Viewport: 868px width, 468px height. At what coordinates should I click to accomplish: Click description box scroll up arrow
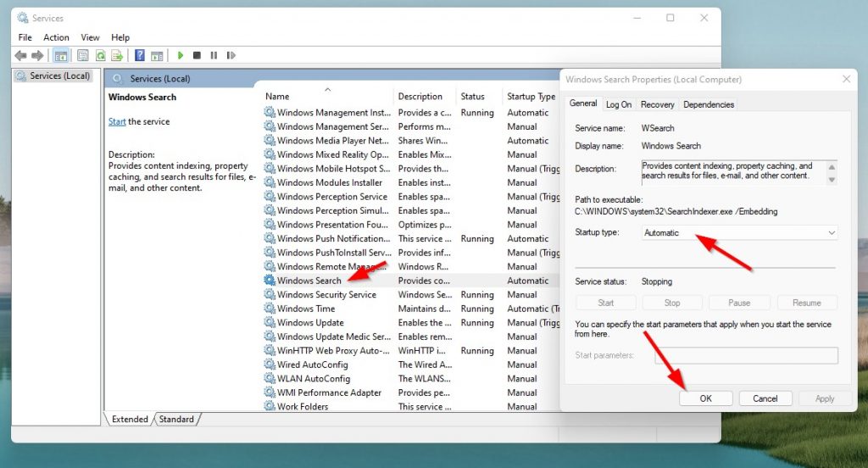click(832, 167)
